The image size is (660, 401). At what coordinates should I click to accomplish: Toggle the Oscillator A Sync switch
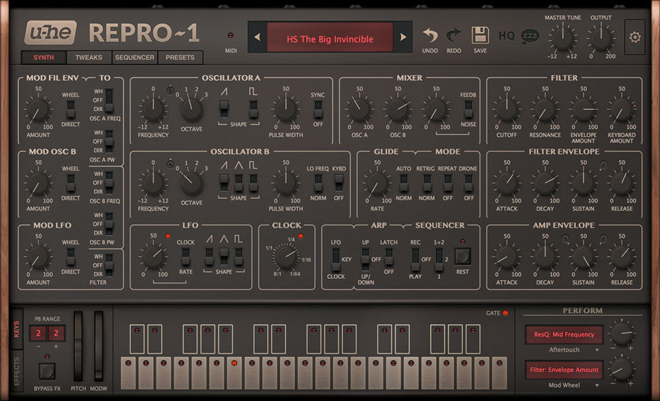pyautogui.click(x=318, y=109)
